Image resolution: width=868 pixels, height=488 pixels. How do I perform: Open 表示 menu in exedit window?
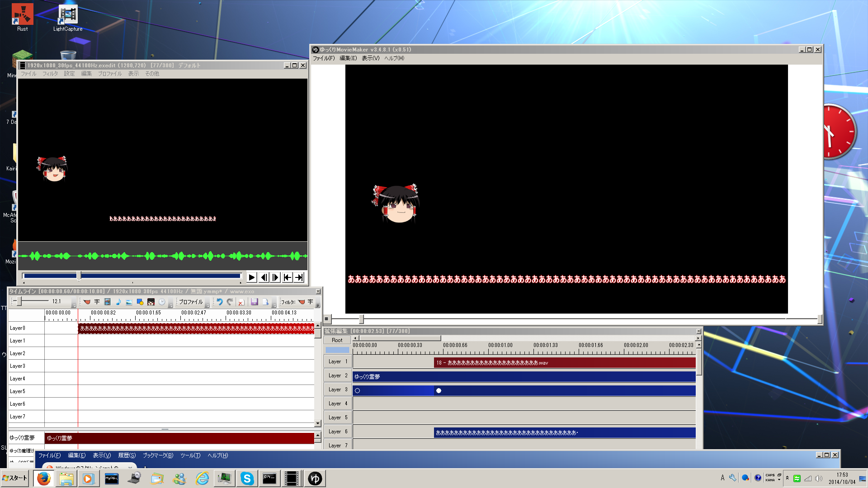coord(133,74)
